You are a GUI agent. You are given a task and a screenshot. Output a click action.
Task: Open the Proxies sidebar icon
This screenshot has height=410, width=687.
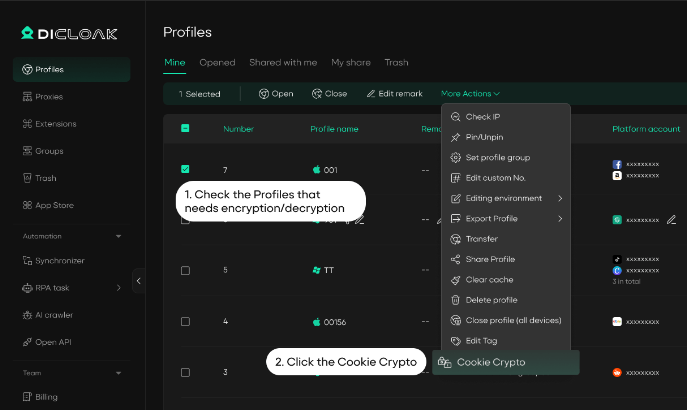point(27,97)
